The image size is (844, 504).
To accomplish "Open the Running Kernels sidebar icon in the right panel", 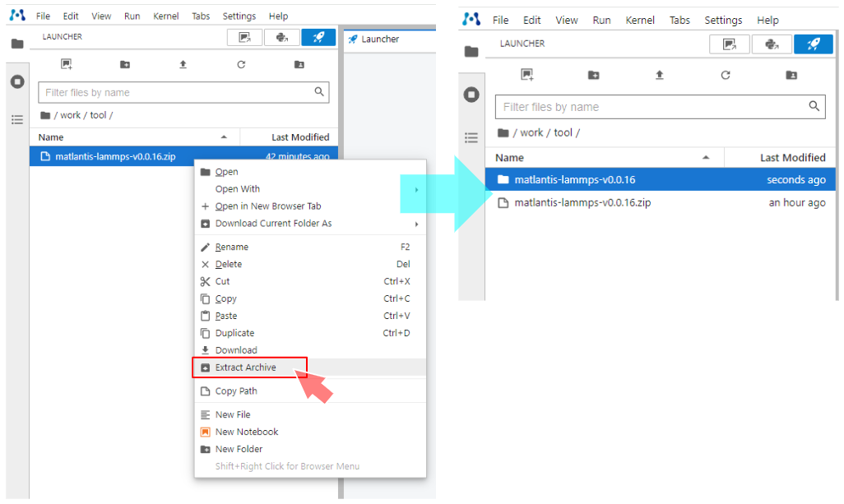I will (x=471, y=95).
